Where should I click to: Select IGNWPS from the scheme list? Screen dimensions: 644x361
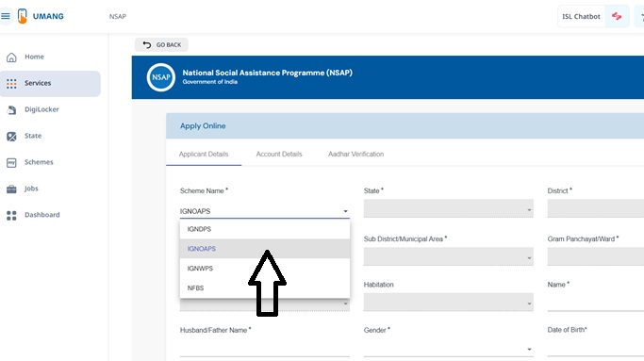coord(265,269)
